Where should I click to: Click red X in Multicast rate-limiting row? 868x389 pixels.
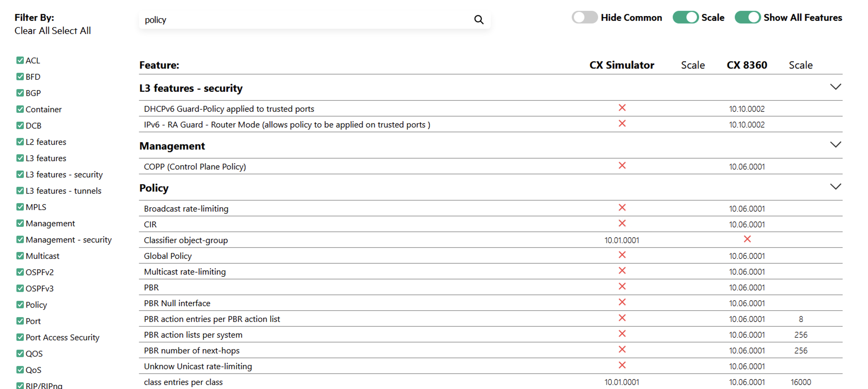click(x=622, y=271)
